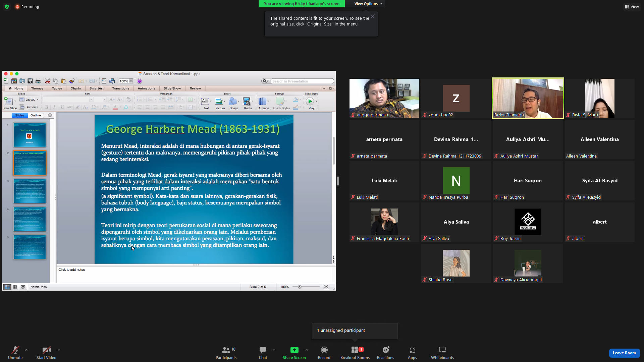Close the slides pane with X icon
This screenshot has height=362, width=644.
click(50, 115)
